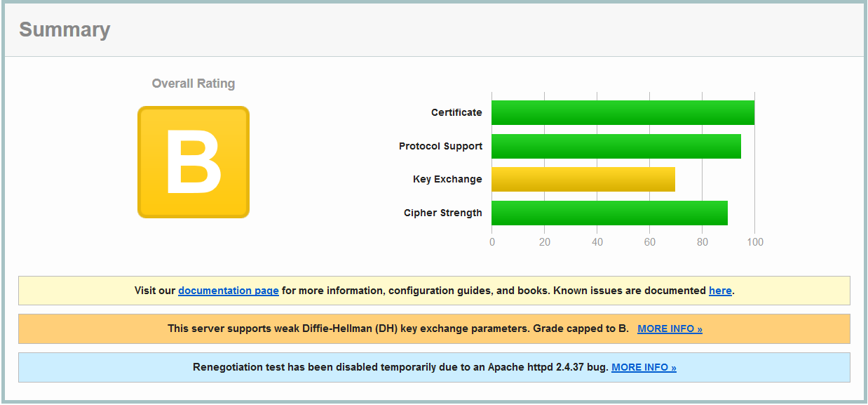
Task: Select the yellow Key Exchange score bar
Action: pos(583,180)
